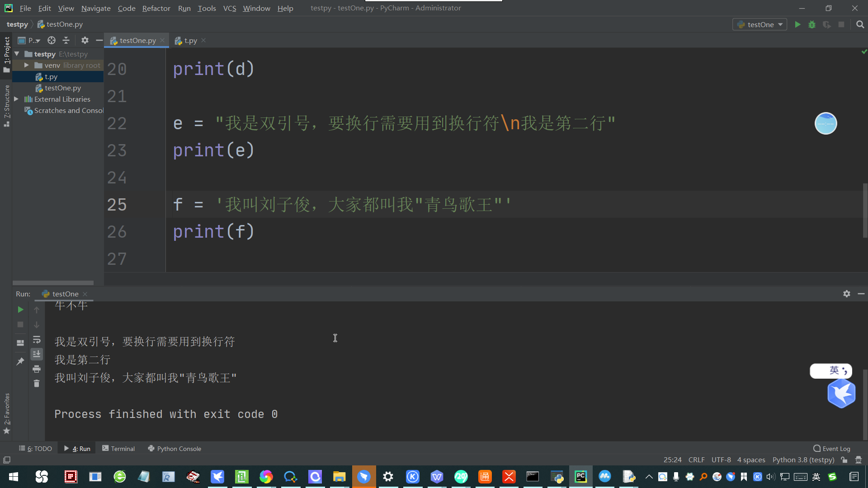This screenshot has width=868, height=488.
Task: Switch to t.py editor tab
Action: 190,40
